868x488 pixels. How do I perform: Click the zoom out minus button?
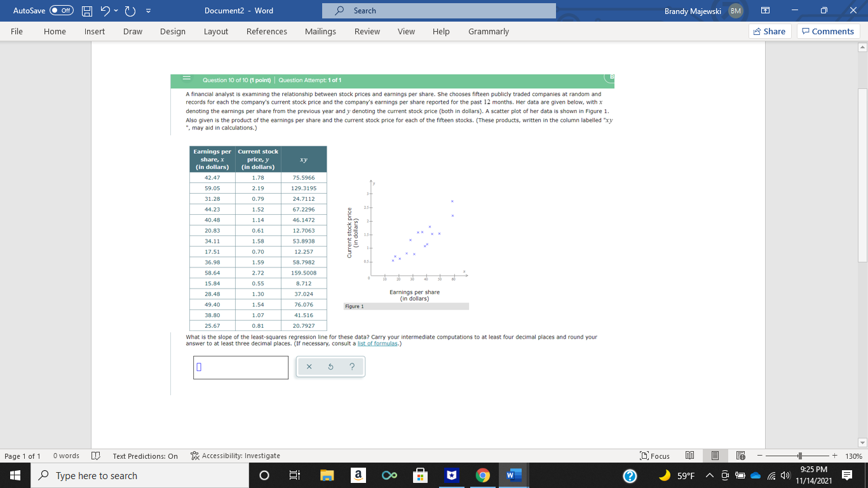pyautogui.click(x=759, y=456)
